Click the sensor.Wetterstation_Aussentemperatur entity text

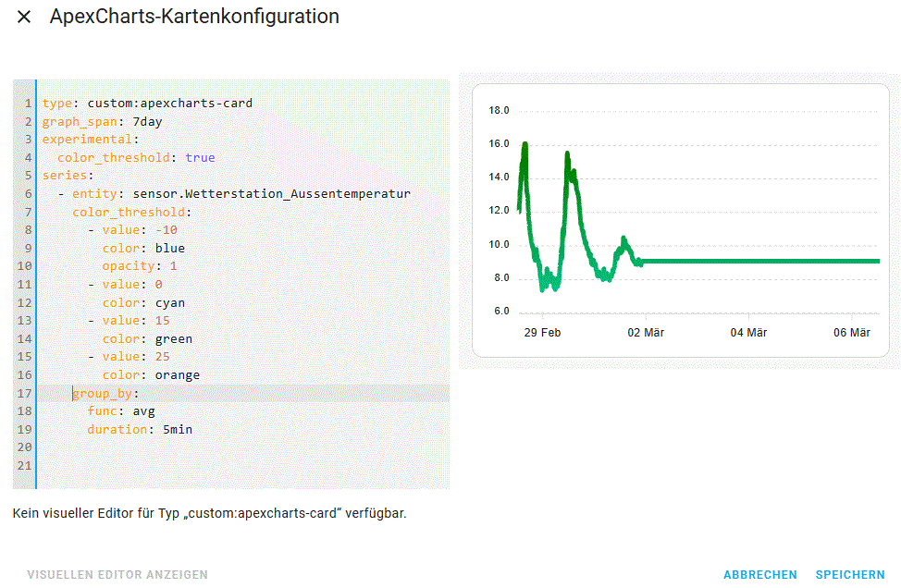(271, 193)
